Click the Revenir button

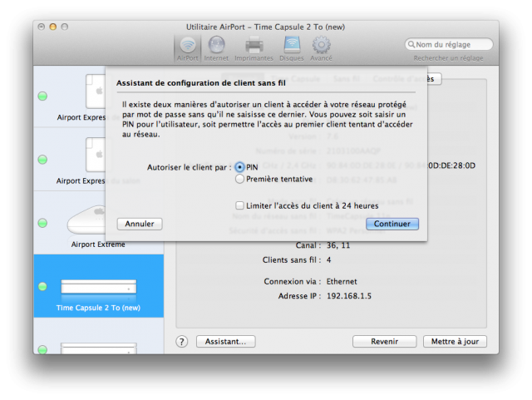point(384,342)
